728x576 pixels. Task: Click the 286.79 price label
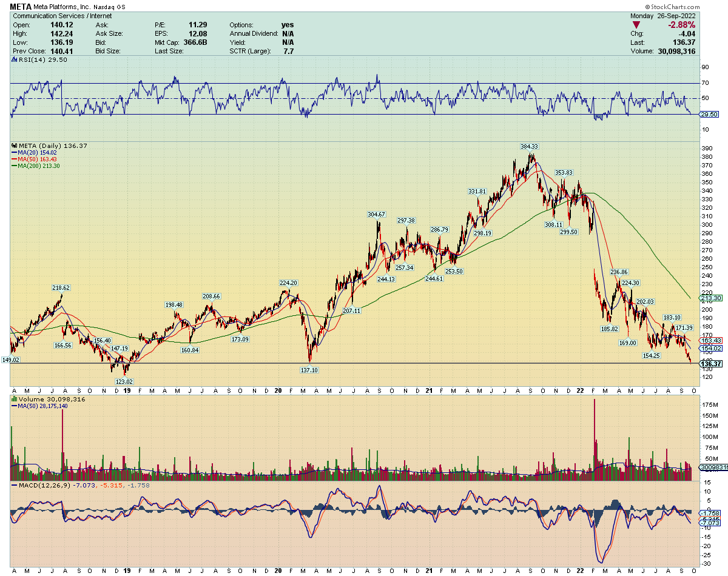click(x=439, y=230)
